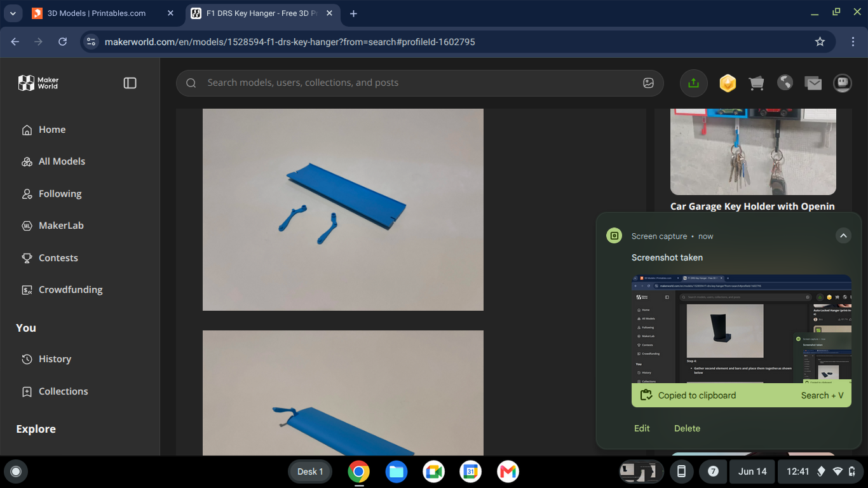Open a new browser tab
This screenshot has height=488, width=868.
(354, 13)
